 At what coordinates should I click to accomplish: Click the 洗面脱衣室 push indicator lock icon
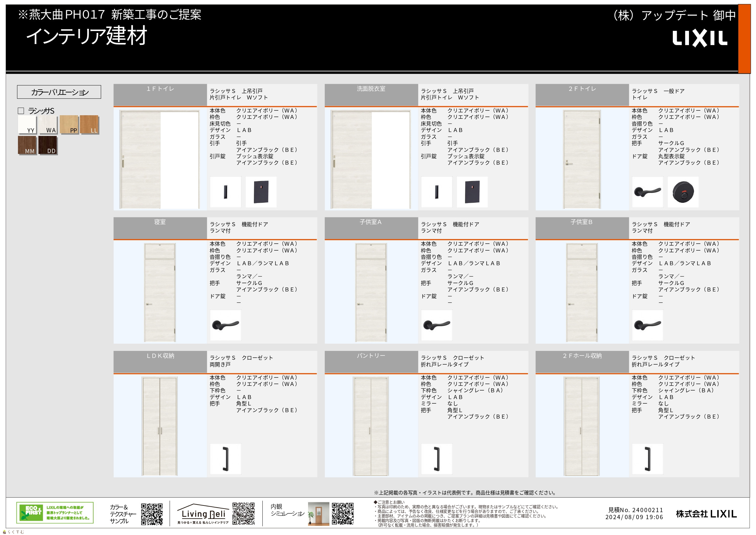[472, 192]
